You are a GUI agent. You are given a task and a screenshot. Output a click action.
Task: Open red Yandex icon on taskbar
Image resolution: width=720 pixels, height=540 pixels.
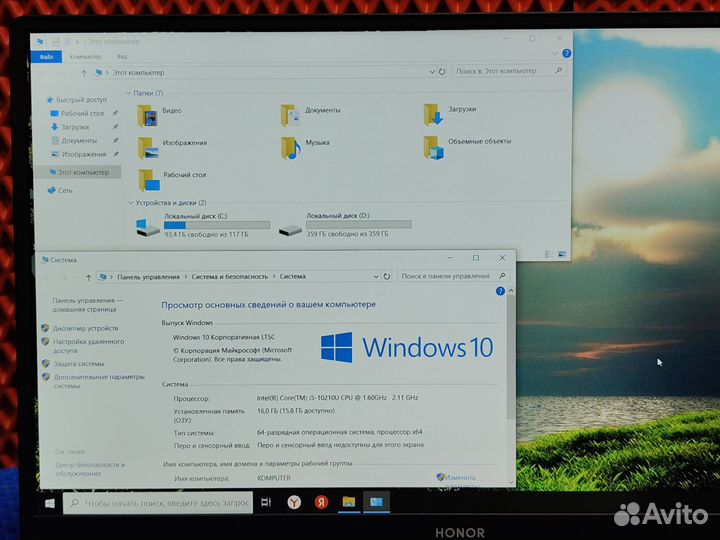tap(321, 502)
